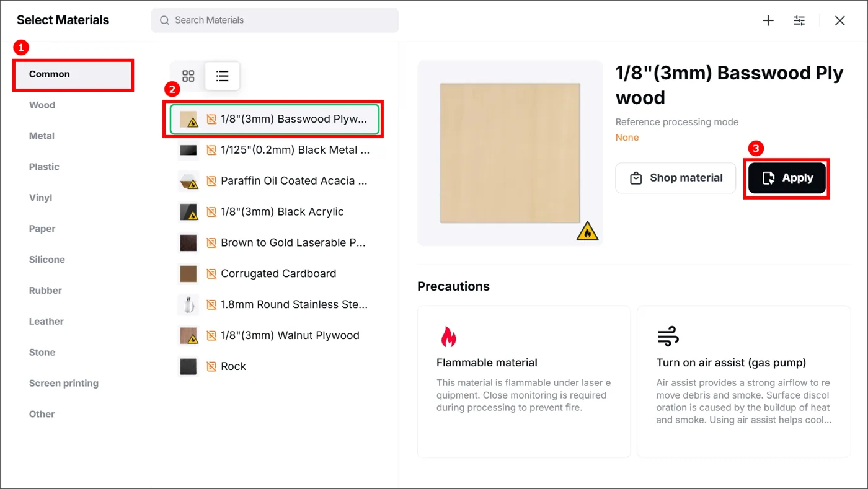Image resolution: width=868 pixels, height=489 pixels.
Task: Click the Black Acrylic list thumbnail
Action: 188,212
